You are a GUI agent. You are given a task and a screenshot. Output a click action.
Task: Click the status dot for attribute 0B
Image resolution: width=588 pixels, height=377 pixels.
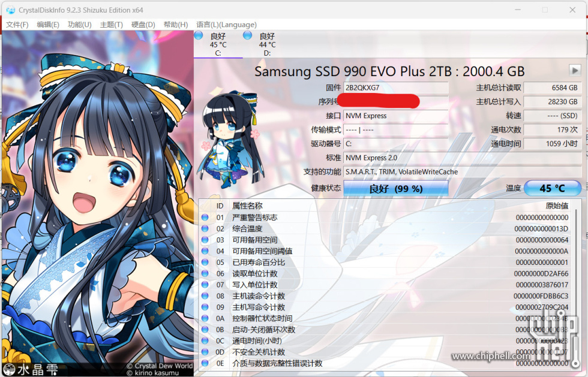pos(205,330)
